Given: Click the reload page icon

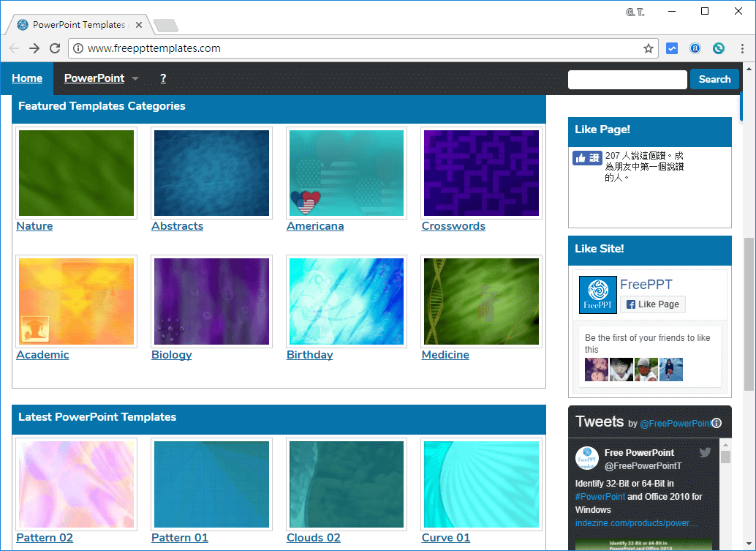Looking at the screenshot, I should [54, 48].
